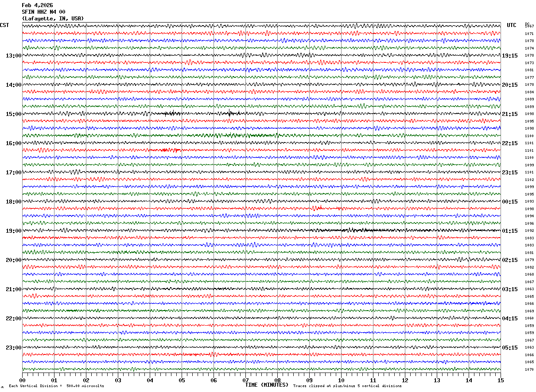This screenshot has height=392, width=536.
Task: Click minute 10 on the time axis
Action: click(341, 380)
